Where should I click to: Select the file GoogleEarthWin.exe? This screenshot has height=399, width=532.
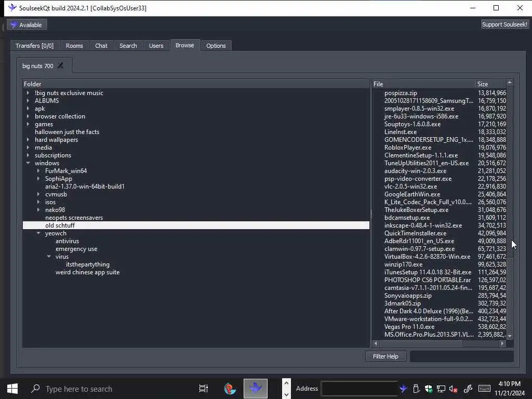pyautogui.click(x=412, y=194)
